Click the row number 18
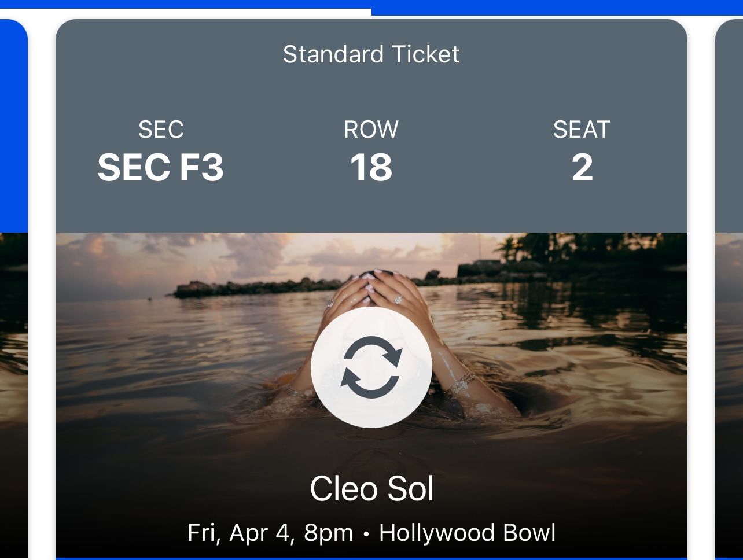743x560 pixels. tap(371, 168)
